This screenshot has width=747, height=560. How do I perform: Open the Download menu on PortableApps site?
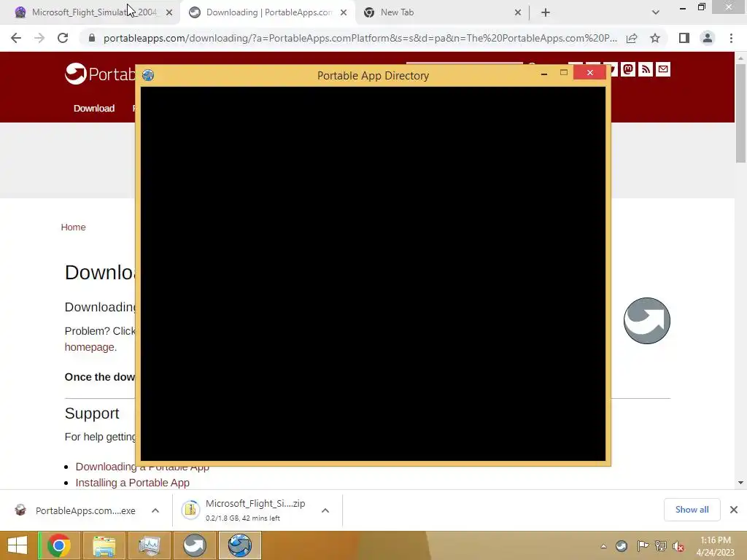tap(94, 108)
